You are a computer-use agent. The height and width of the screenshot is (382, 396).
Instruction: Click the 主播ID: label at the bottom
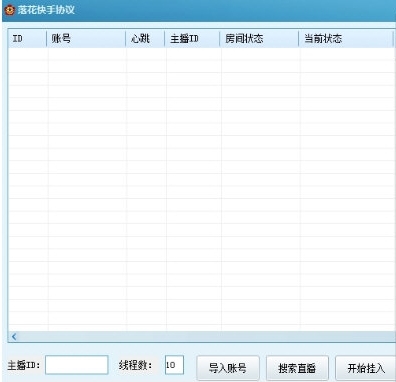(x=24, y=365)
